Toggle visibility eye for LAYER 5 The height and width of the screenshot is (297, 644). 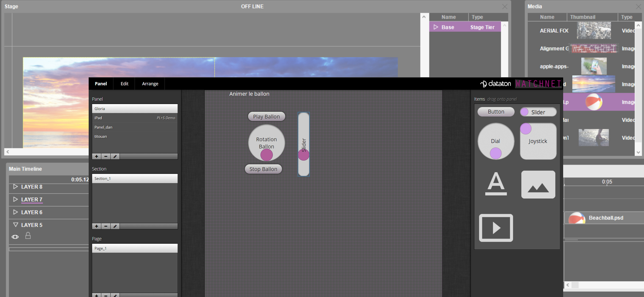15,237
